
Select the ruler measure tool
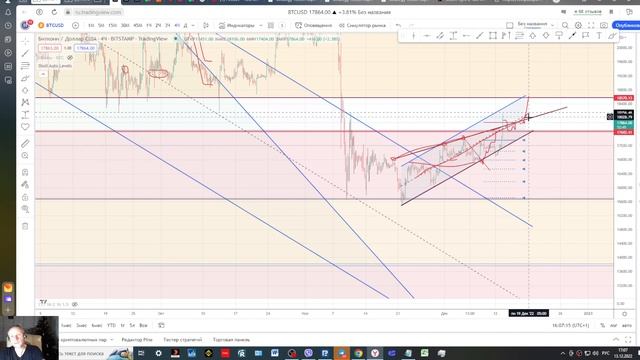coord(25,143)
